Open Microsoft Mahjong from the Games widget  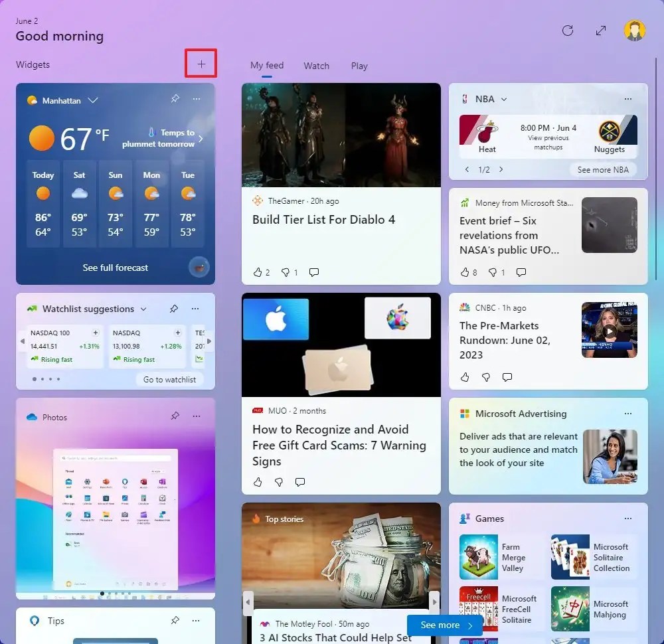(570, 609)
